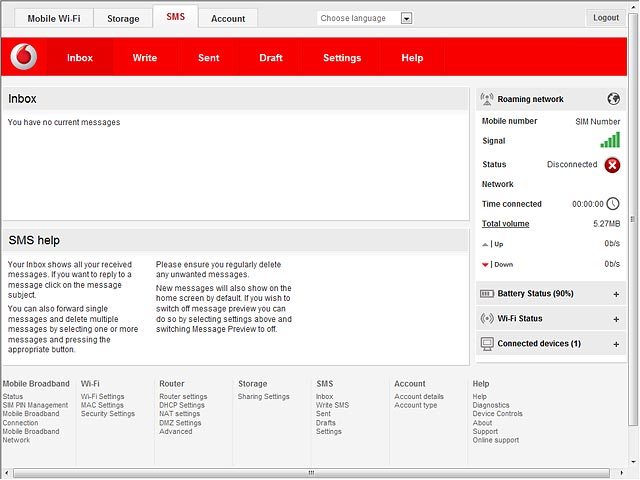Viewport: 640px width, 480px height.
Task: Open the Wi-Fi Settings footer link
Action: (x=102, y=396)
